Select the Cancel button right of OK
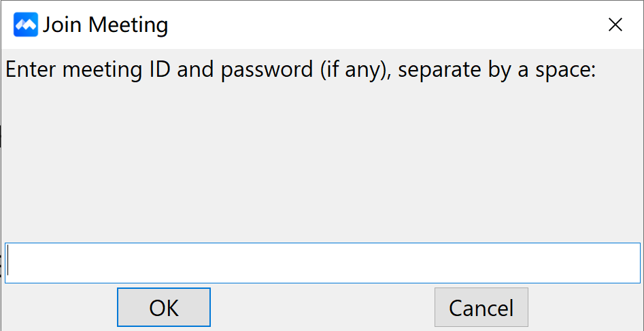This screenshot has height=331, width=644. (x=481, y=307)
